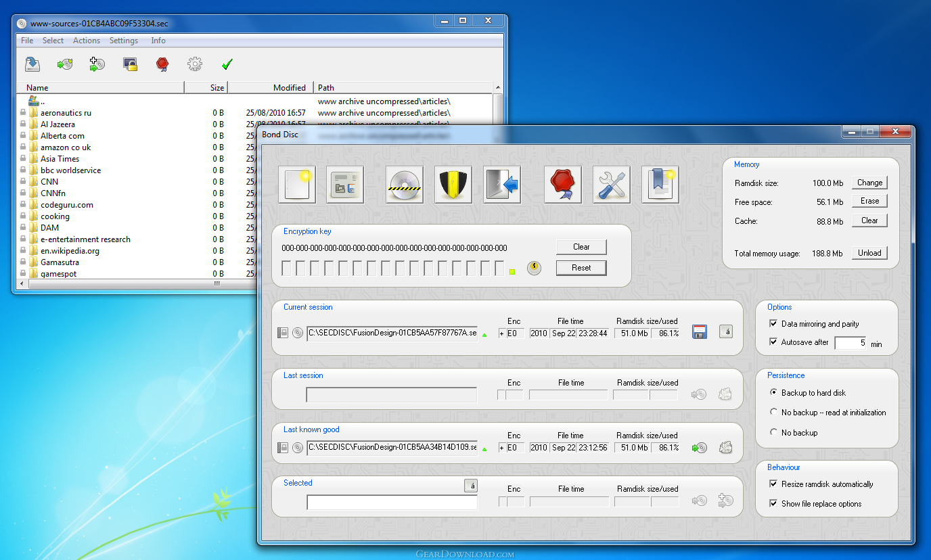Click the black and yellow shield icon
This screenshot has height=560, width=931.
coord(453,185)
